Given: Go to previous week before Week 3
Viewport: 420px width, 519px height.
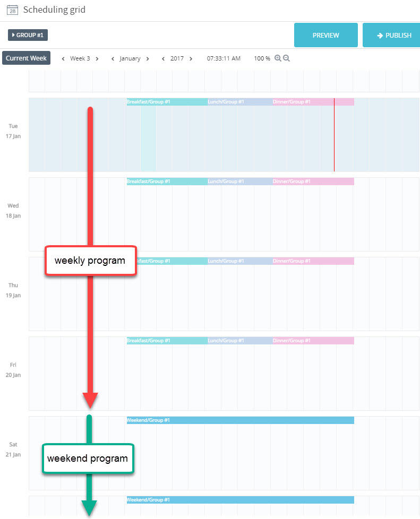Looking at the screenshot, I should click(63, 58).
